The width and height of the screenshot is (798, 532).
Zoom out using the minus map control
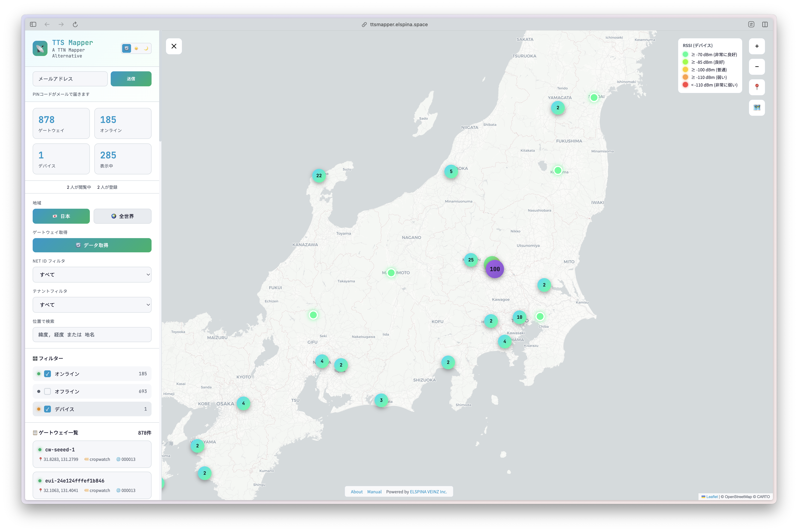click(757, 67)
